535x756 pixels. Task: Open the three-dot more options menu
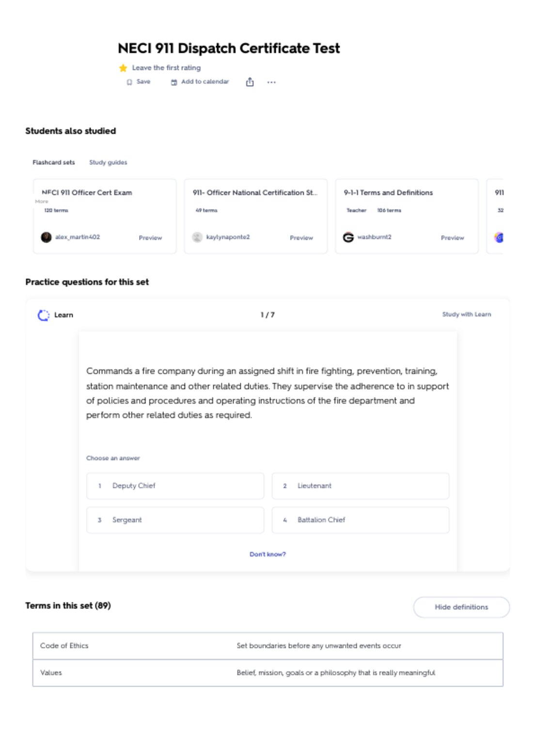coord(271,82)
